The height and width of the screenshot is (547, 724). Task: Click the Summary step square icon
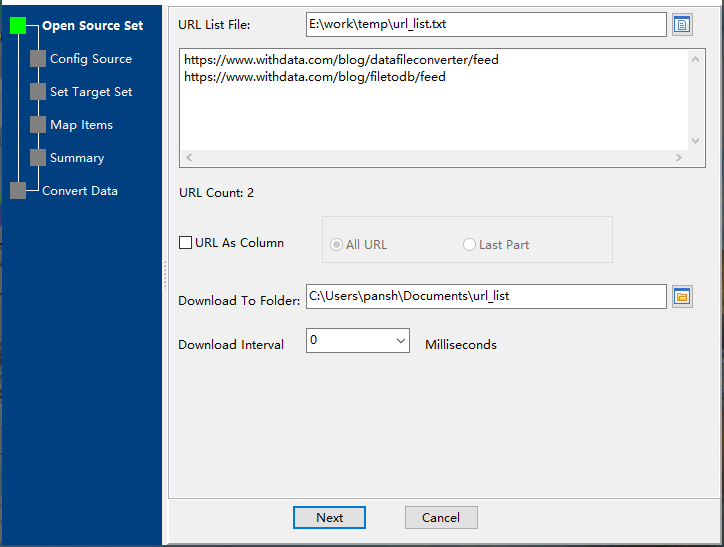[x=38, y=158]
